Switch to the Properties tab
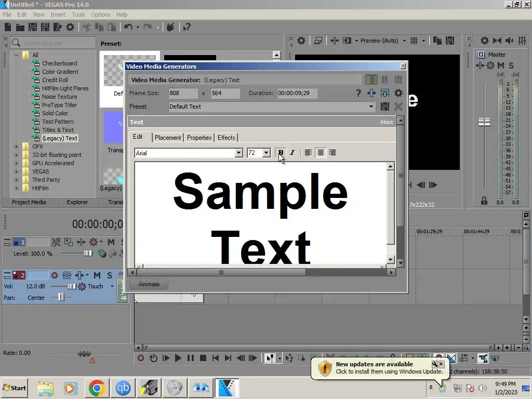Screen dimensions: 532x399 pos(199,137)
